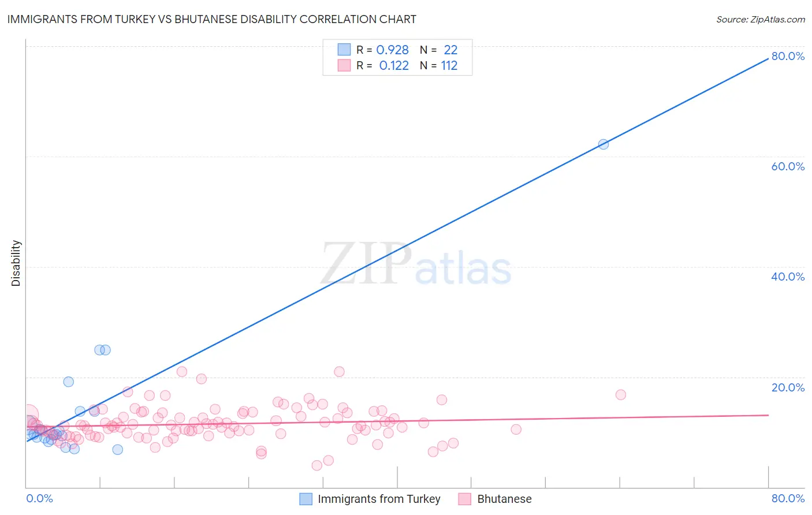
Task: Click the pink swatch in top legend
Action: coord(344,65)
